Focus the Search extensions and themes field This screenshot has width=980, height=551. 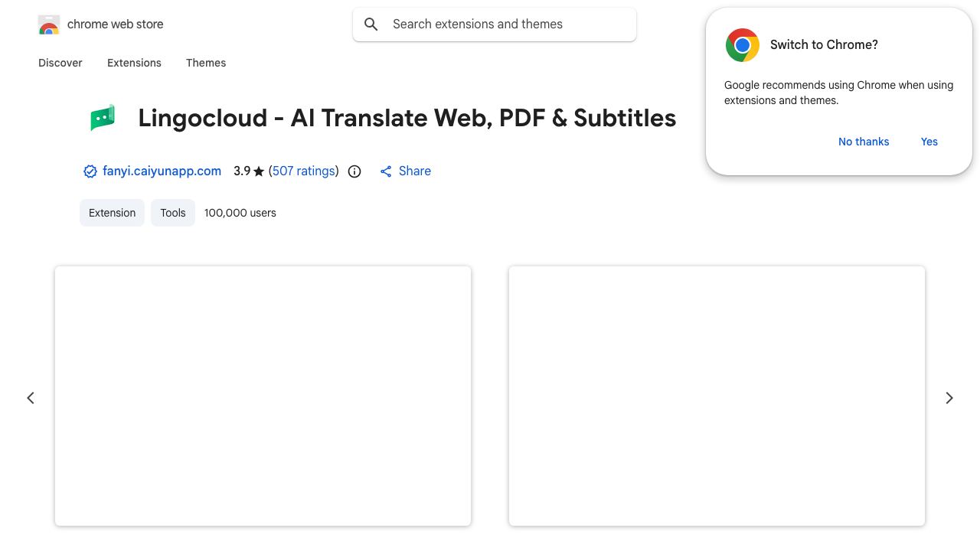[x=495, y=24]
